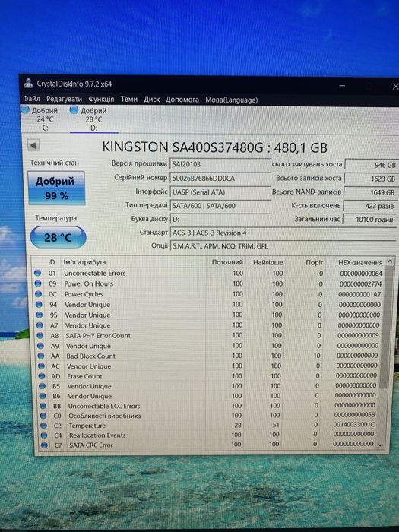Click the power on hours 10100 годин
The height and width of the screenshot is (532, 399).
tap(370, 220)
